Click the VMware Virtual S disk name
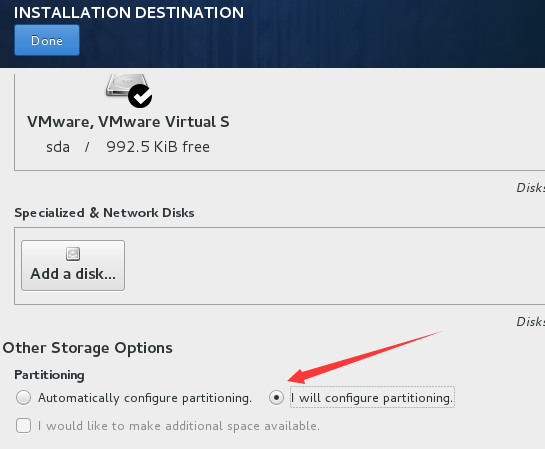 (x=128, y=122)
